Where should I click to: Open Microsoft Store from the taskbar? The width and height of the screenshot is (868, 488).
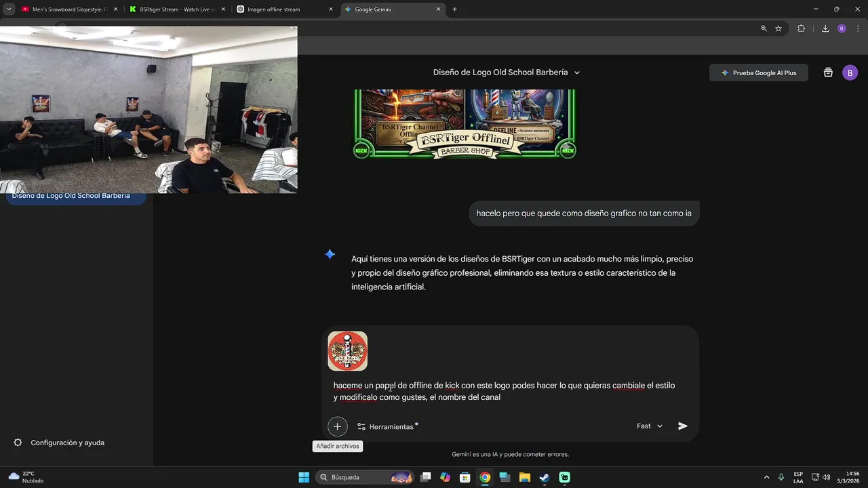(x=465, y=477)
